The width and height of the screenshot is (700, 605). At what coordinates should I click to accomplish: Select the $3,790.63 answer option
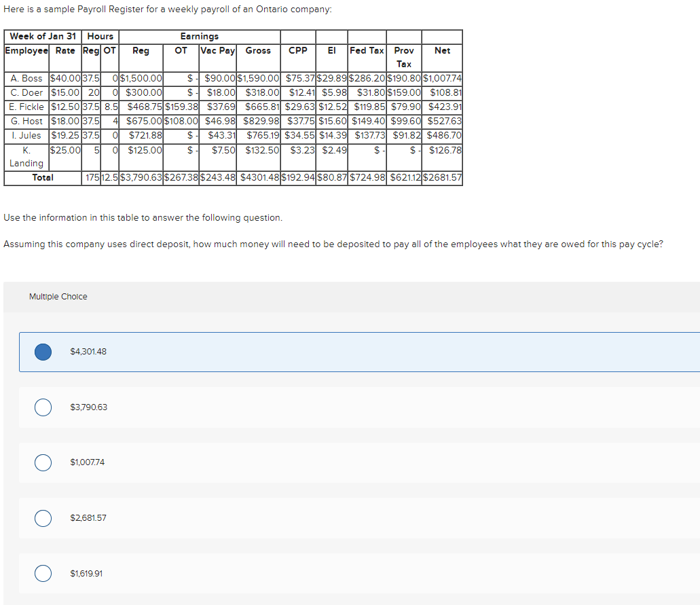43,407
